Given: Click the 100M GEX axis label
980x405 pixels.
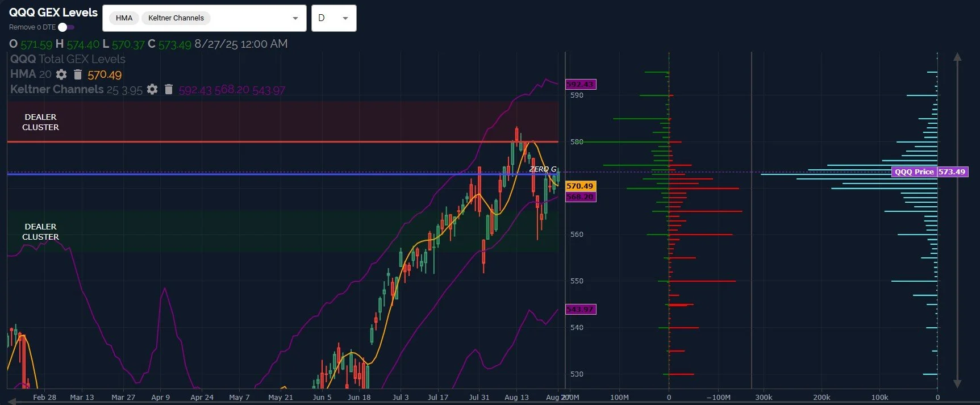Looking at the screenshot, I should click(x=619, y=397).
